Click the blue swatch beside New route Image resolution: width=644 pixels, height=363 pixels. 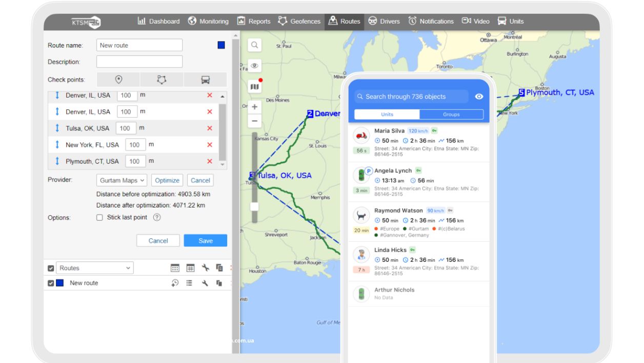point(60,283)
